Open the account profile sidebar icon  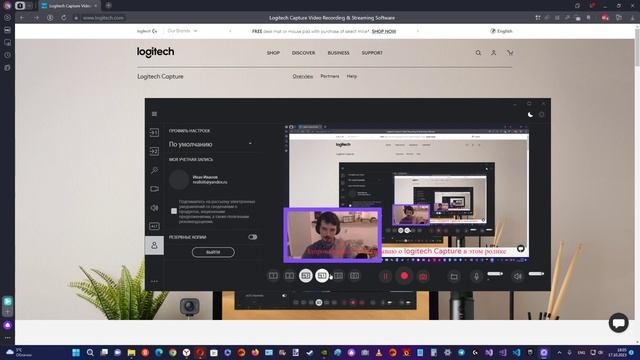[x=154, y=245]
